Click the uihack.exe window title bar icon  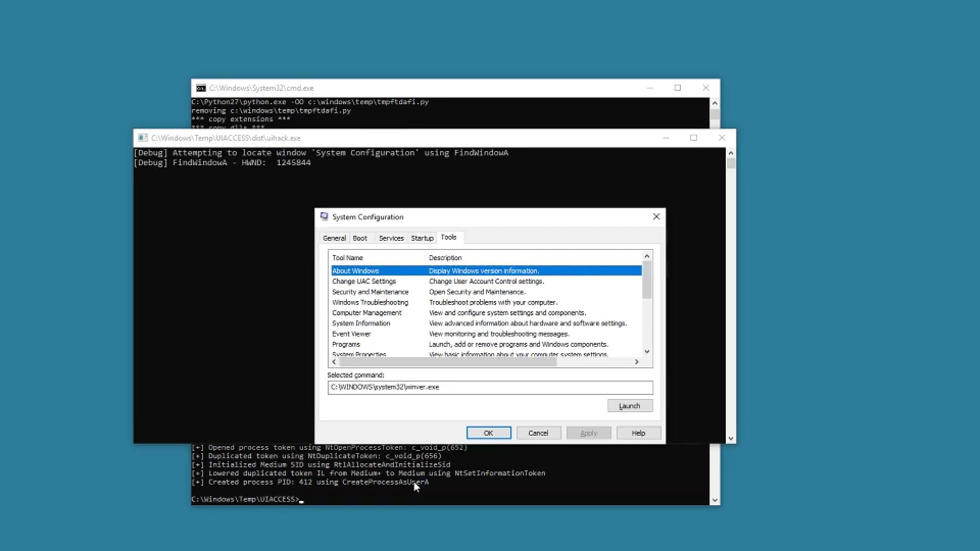point(143,138)
